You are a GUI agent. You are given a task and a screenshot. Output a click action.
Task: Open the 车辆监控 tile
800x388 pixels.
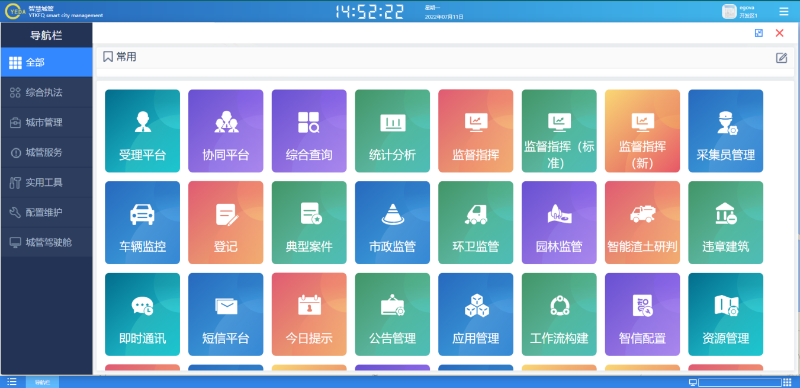pyautogui.click(x=142, y=223)
